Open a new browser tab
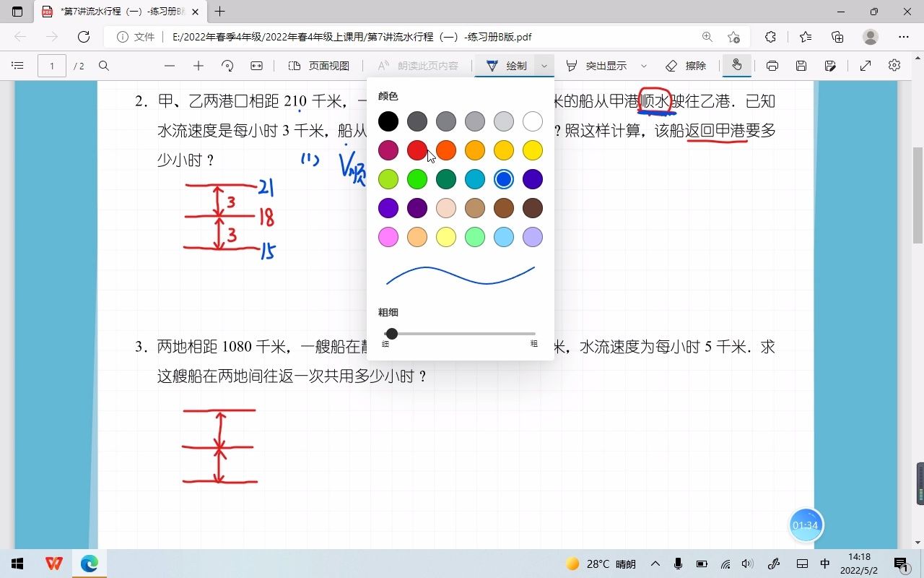Viewport: 924px width, 578px height. pyautogui.click(x=220, y=12)
